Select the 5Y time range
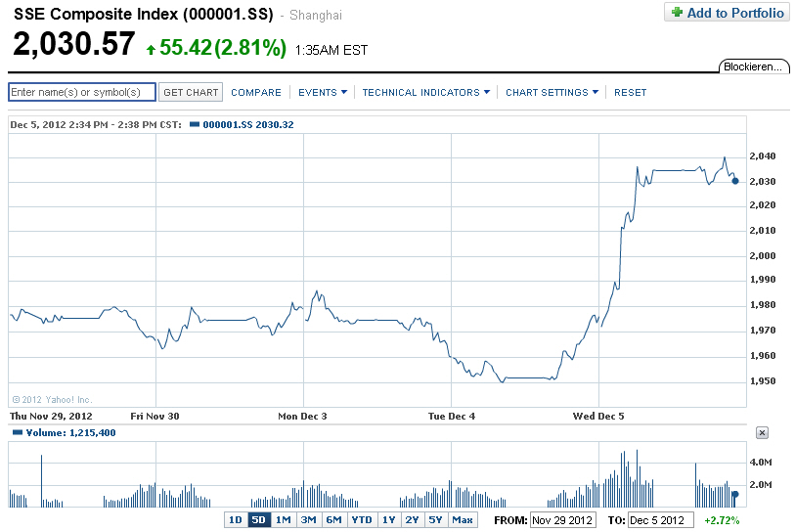795x532 pixels. [435, 520]
